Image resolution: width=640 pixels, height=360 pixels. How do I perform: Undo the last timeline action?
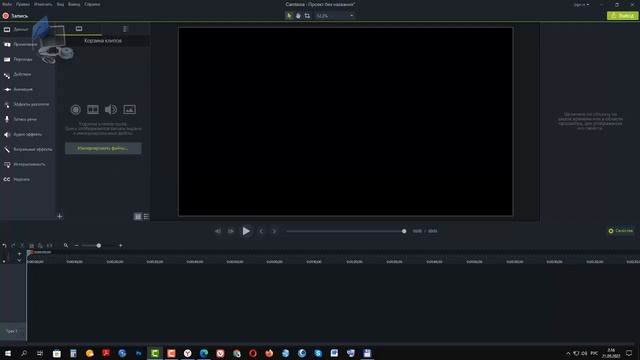[4, 246]
